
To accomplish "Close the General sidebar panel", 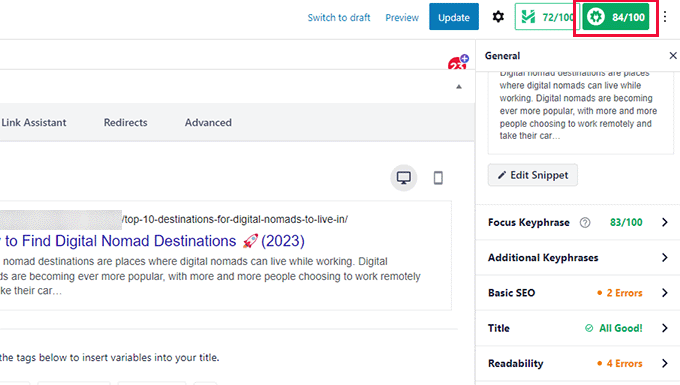I will 673,55.
